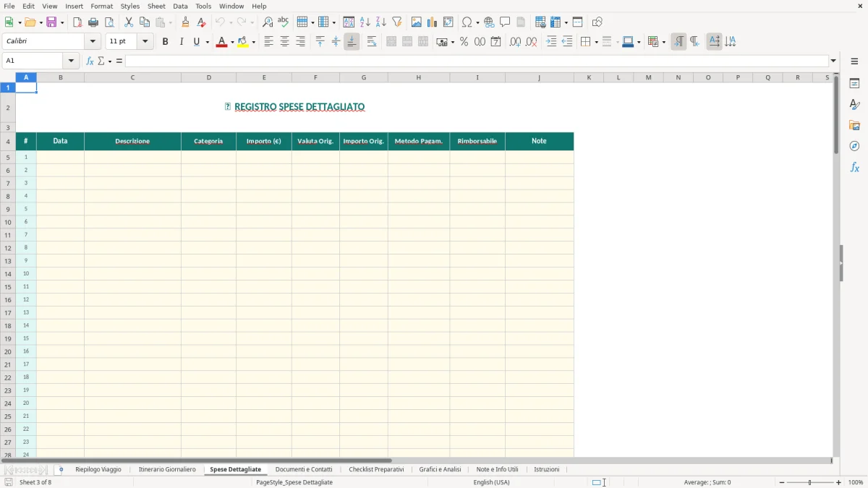
Task: Add decimal place icon
Action: pyautogui.click(x=515, y=42)
